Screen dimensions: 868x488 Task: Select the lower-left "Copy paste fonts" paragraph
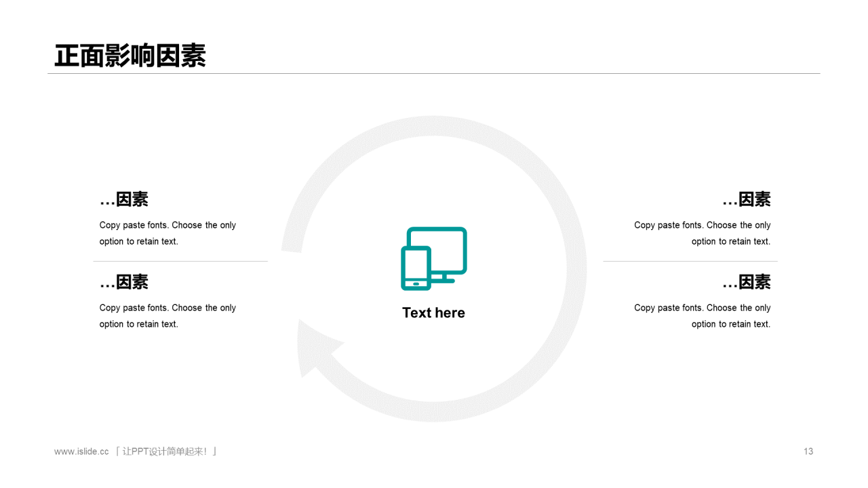tap(167, 316)
